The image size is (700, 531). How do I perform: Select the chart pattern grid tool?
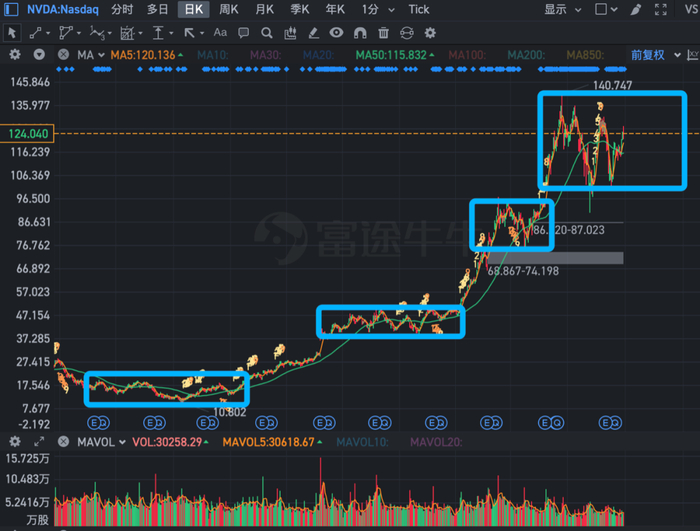point(127,33)
